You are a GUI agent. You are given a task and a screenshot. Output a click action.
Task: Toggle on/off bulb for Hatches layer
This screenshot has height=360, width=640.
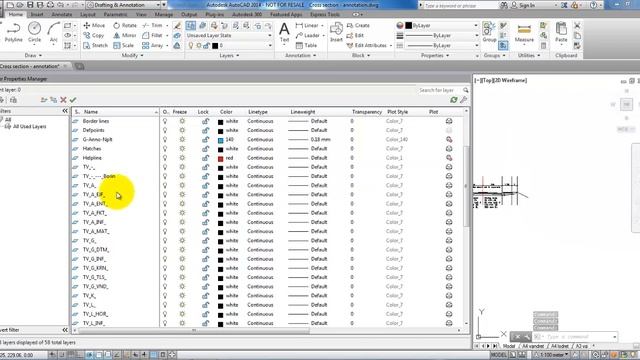click(x=165, y=149)
